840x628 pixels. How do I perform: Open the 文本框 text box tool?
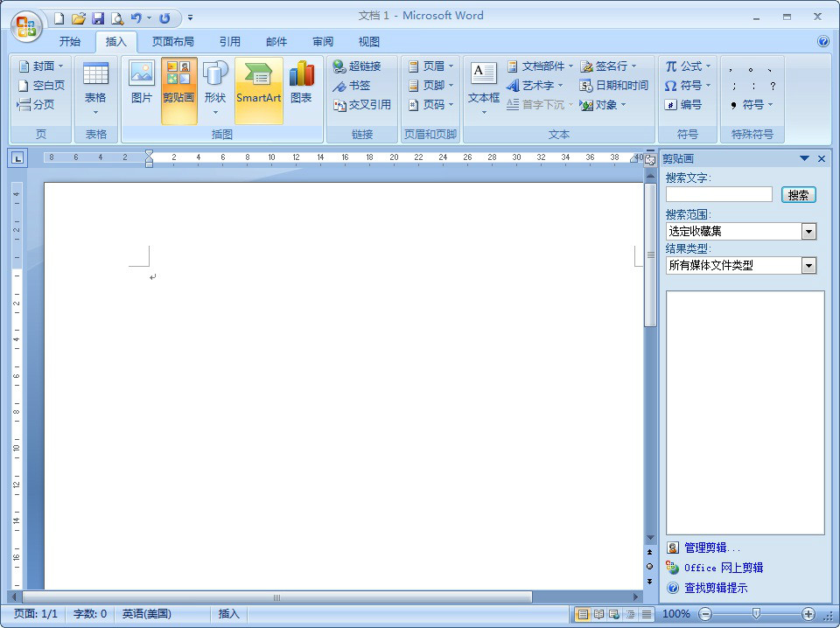(x=483, y=85)
